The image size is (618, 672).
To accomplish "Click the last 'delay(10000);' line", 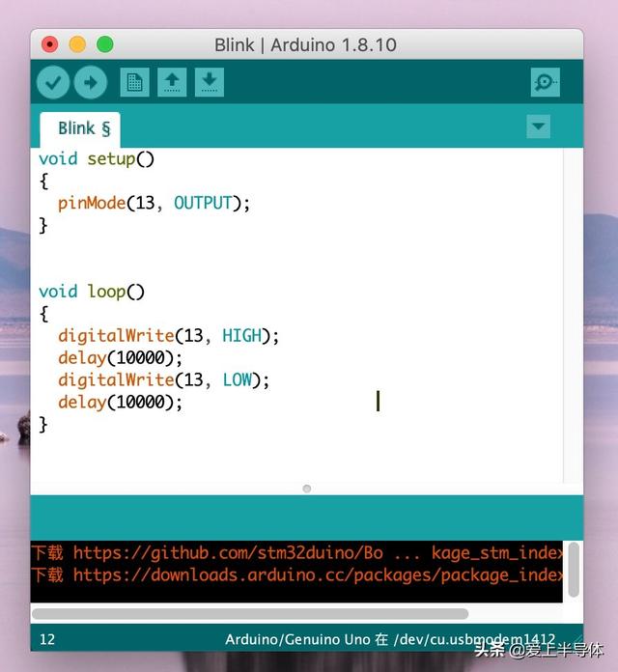I will tap(120, 403).
